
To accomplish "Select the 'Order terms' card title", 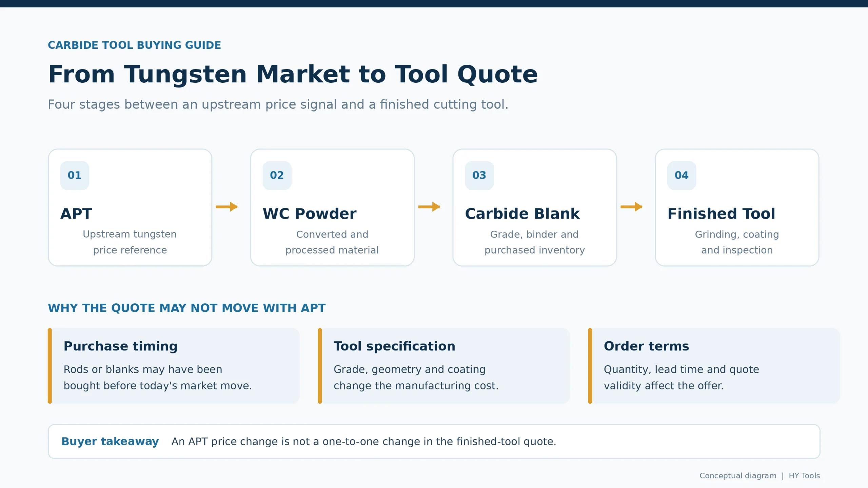I will 646,346.
